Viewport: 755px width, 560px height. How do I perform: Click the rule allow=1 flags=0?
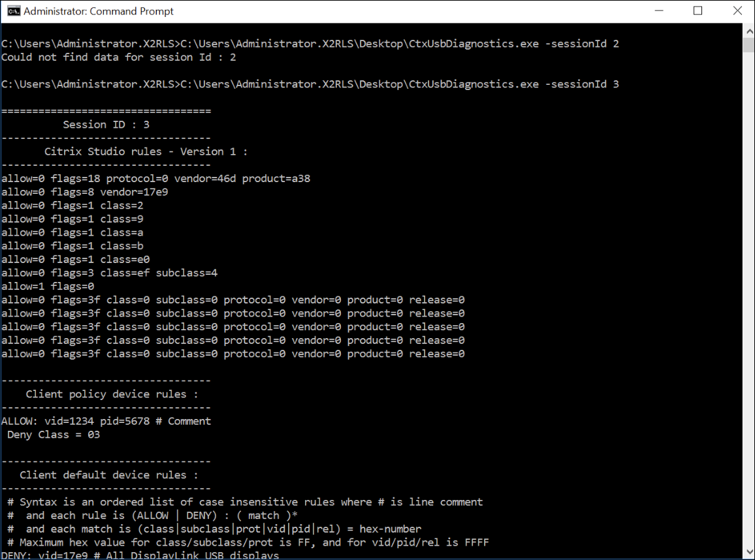[x=46, y=286]
